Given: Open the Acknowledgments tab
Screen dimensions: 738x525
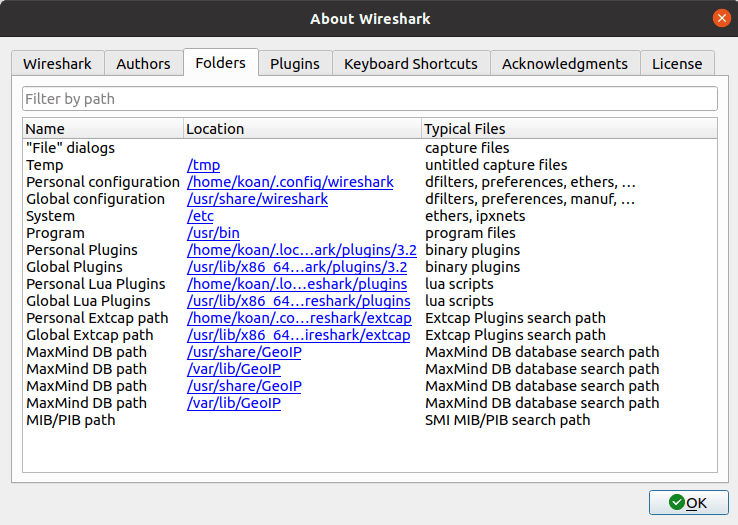Looking at the screenshot, I should 565,63.
